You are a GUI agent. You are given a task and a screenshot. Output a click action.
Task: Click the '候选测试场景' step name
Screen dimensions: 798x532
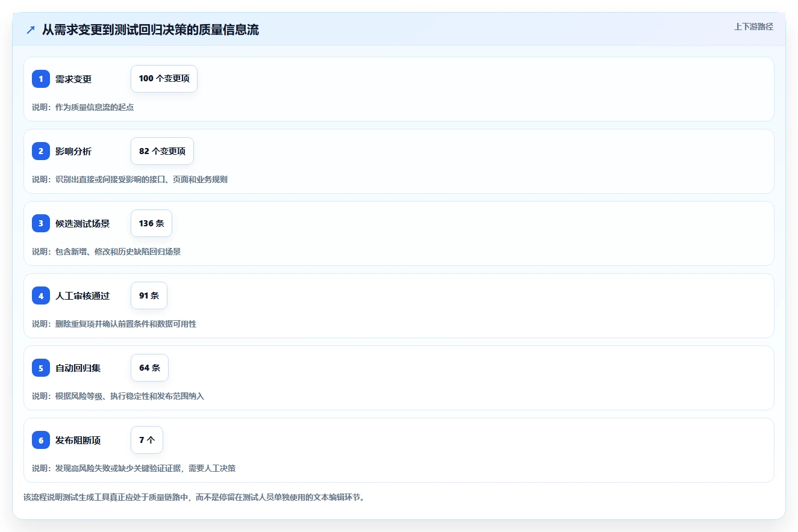(83, 223)
